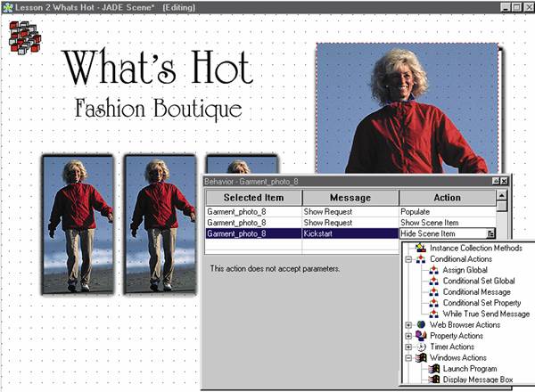Click the Windows Actions category icon
Viewport: 535px width, 392px height.
pyautogui.click(x=422, y=357)
